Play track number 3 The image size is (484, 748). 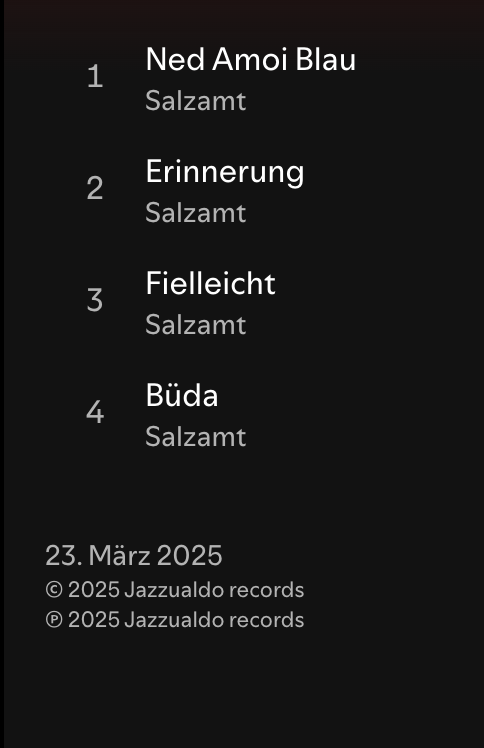95,300
